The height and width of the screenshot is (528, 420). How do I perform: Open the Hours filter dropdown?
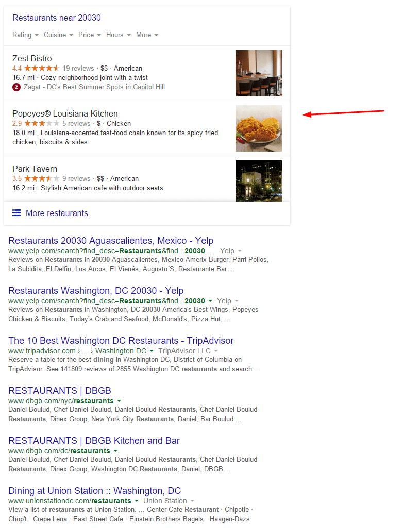(x=118, y=35)
